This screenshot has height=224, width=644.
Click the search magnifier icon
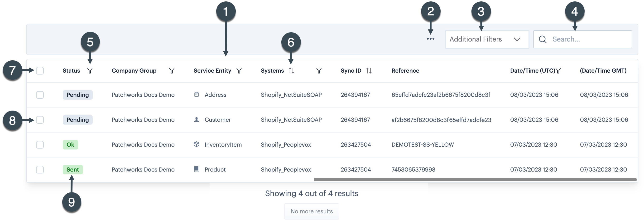543,39
